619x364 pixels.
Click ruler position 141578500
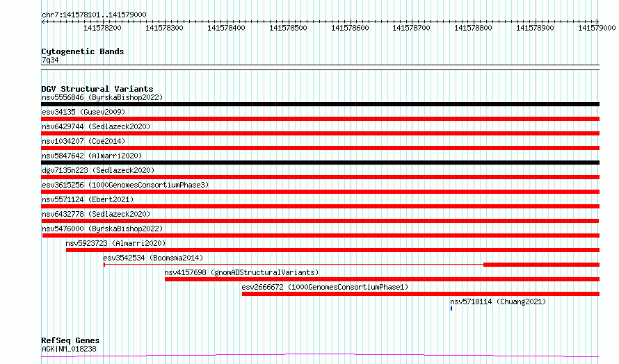288,28
